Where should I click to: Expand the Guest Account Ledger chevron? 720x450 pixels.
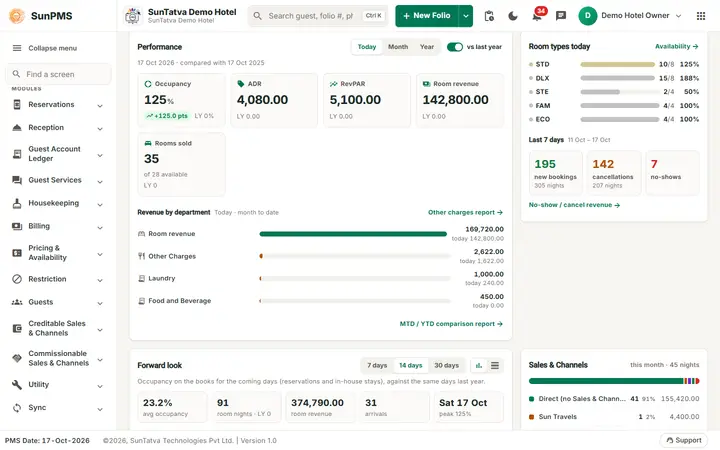pyautogui.click(x=100, y=156)
